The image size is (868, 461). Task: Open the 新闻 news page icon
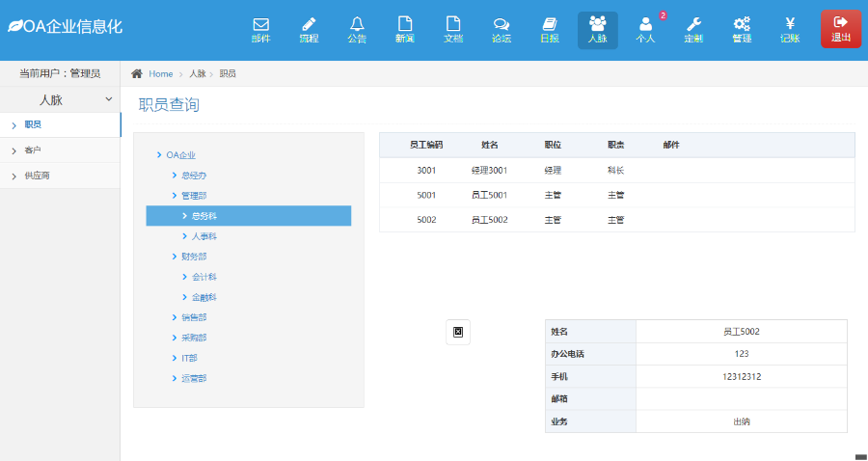click(x=405, y=31)
